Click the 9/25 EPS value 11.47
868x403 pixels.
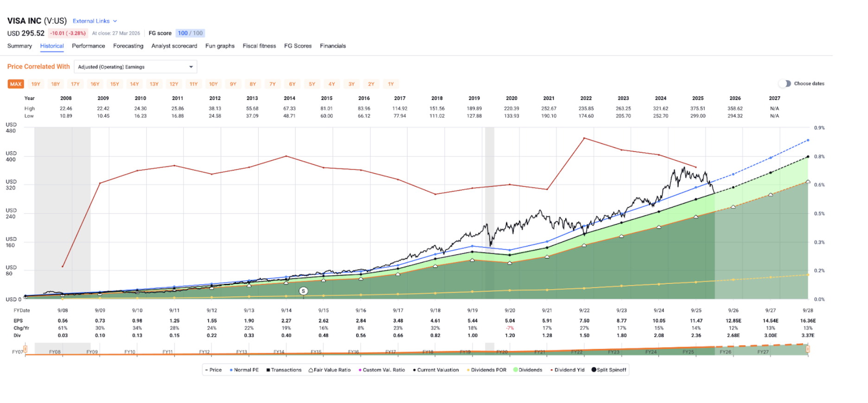click(696, 321)
